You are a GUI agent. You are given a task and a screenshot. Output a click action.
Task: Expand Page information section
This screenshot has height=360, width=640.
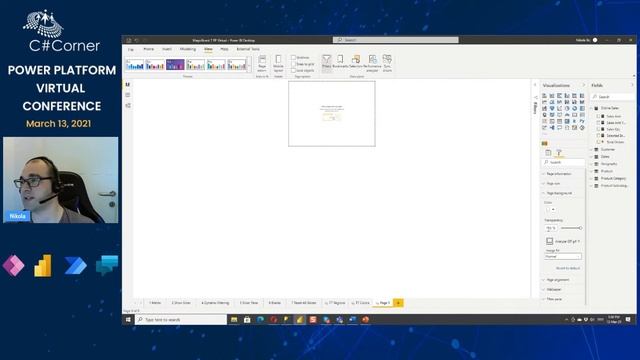coord(562,174)
